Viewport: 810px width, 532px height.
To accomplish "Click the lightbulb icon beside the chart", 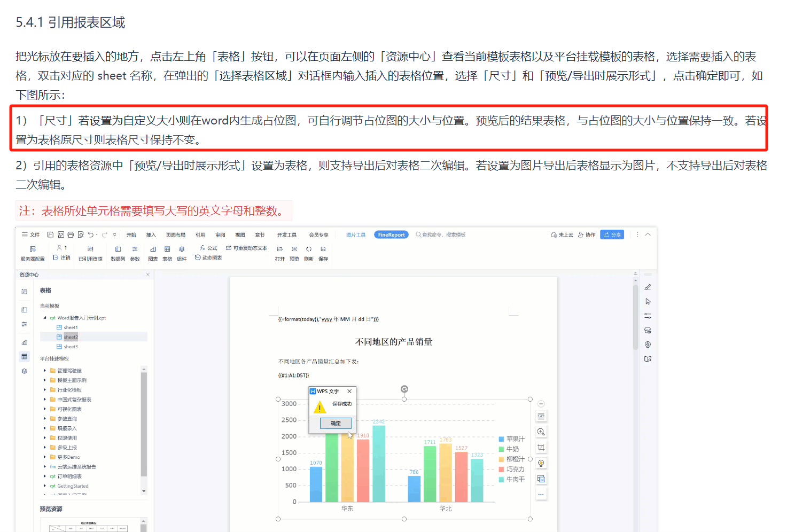I will (541, 463).
